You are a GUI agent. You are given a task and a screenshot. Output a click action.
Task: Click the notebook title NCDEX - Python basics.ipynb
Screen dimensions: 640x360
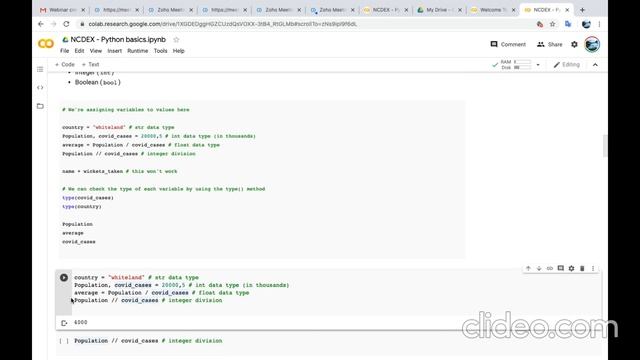[118, 40]
